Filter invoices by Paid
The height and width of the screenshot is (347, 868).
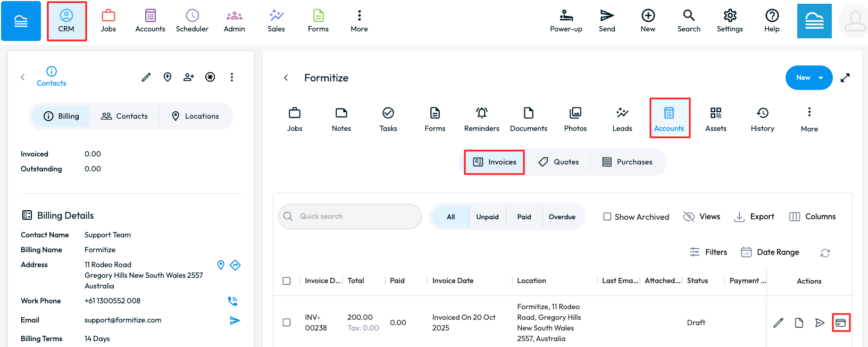pos(524,217)
